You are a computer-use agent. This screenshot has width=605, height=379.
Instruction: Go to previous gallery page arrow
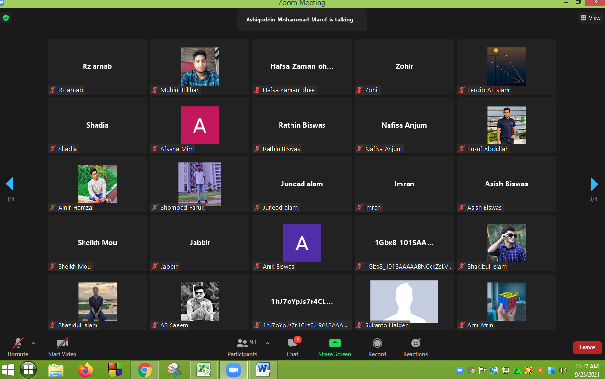[x=10, y=184]
